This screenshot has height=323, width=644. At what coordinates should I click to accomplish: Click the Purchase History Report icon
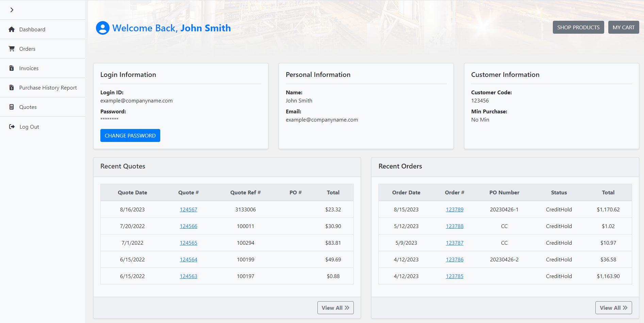pyautogui.click(x=12, y=87)
